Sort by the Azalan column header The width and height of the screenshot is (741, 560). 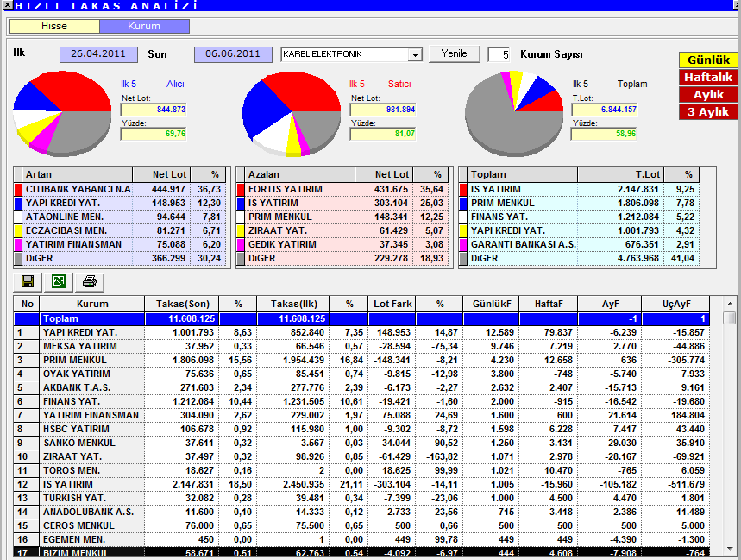coord(300,174)
